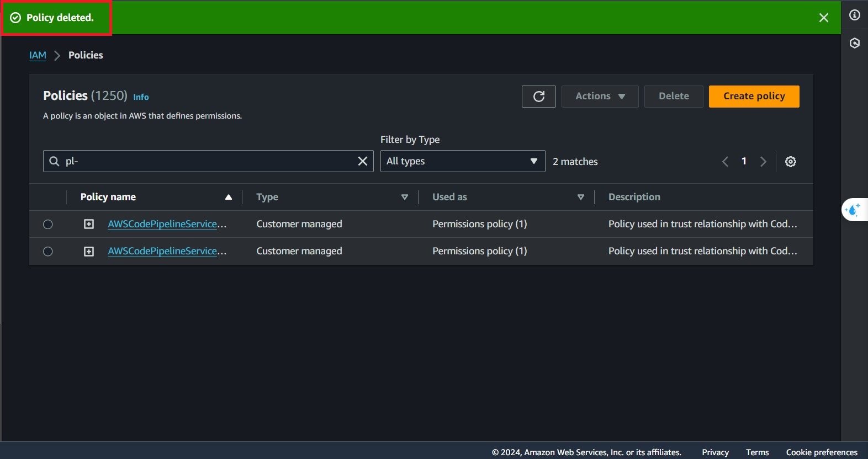
Task: Click the hexagon security icon in sidebar
Action: click(854, 43)
